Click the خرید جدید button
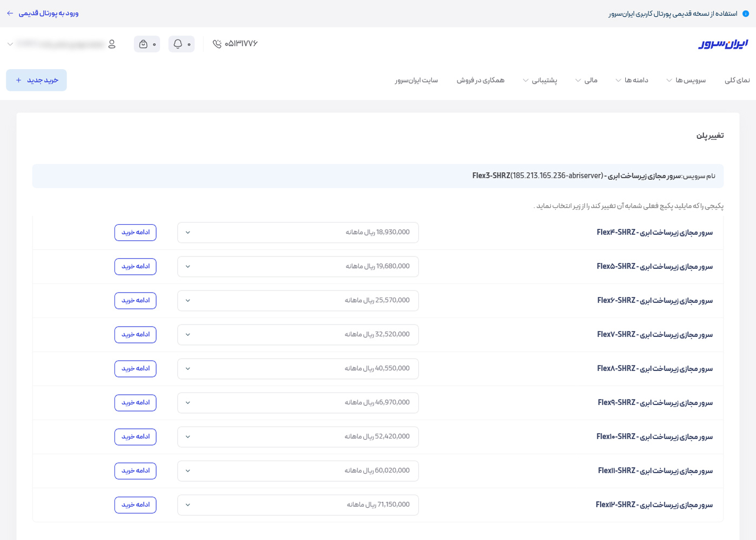The height and width of the screenshot is (540, 756). (x=36, y=80)
